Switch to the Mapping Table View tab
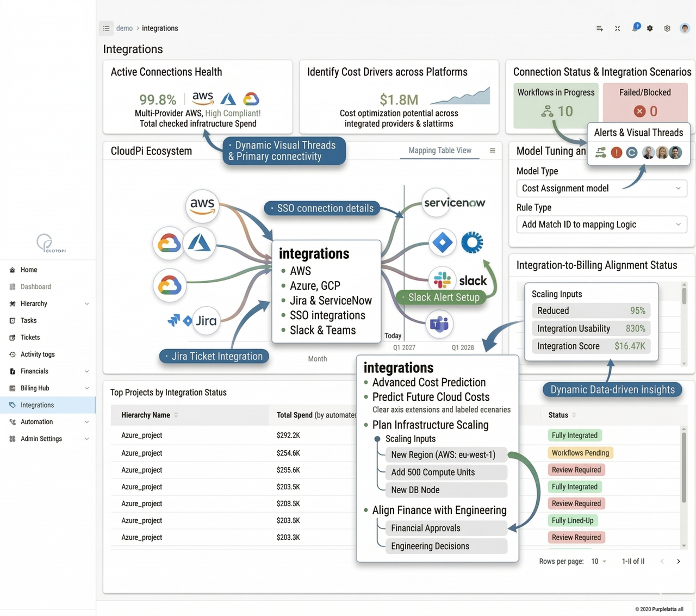The width and height of the screenshot is (696, 616). pyautogui.click(x=440, y=151)
